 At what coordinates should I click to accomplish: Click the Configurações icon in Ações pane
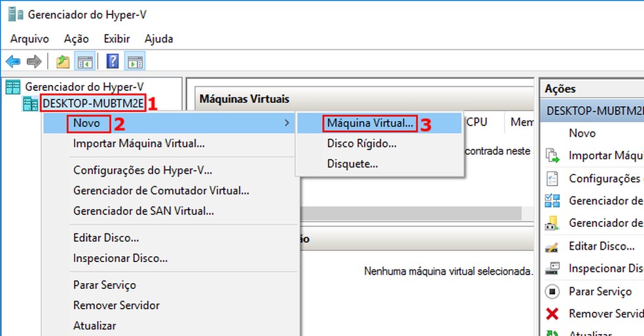click(552, 178)
